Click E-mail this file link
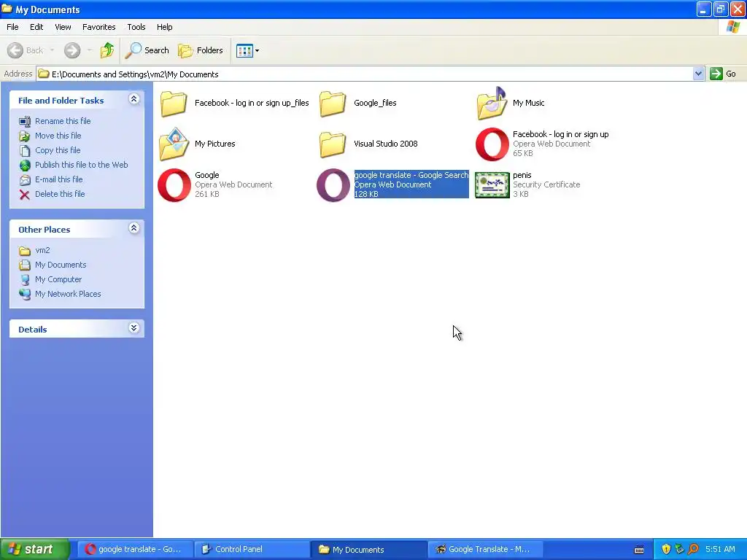 58,179
